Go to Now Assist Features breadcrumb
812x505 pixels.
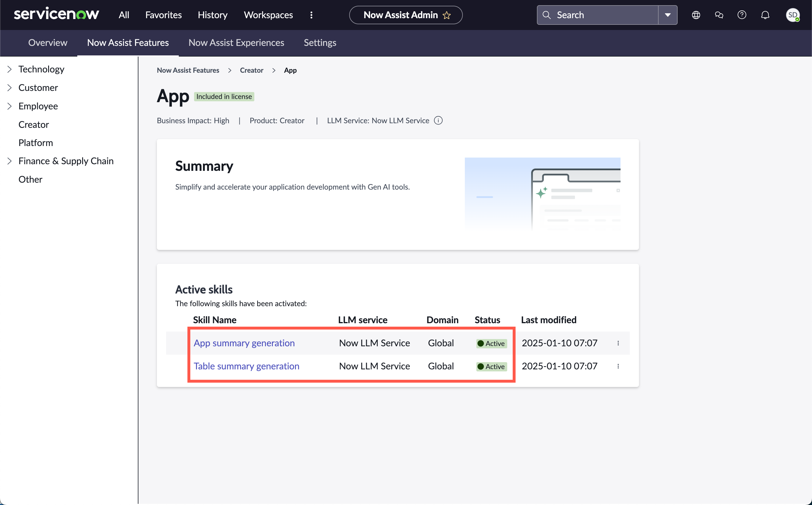[x=188, y=70]
